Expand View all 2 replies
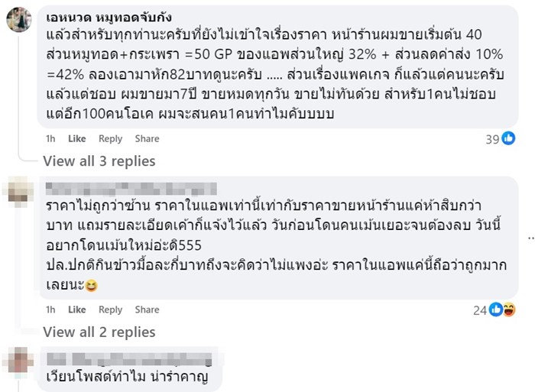The width and height of the screenshot is (535, 392). pyautogui.click(x=99, y=332)
